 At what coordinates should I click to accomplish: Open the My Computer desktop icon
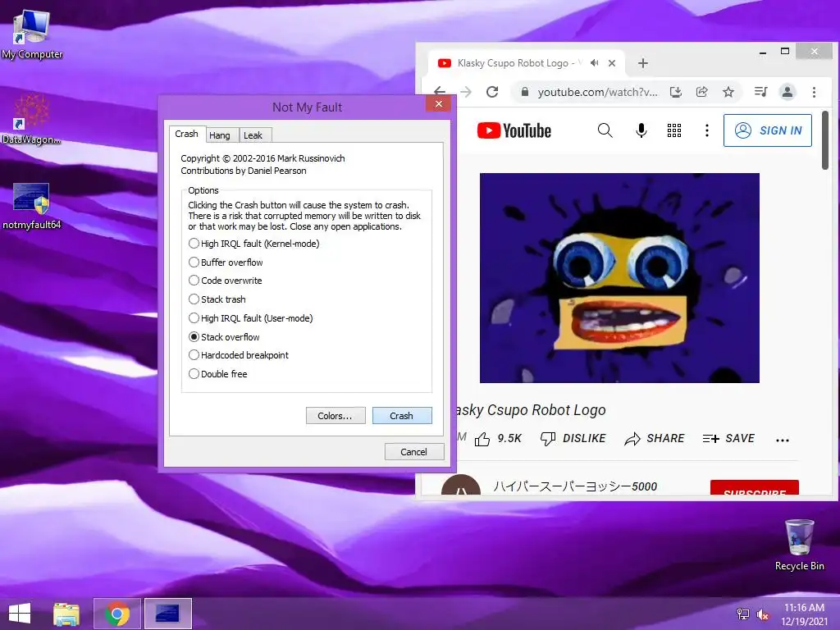32,34
